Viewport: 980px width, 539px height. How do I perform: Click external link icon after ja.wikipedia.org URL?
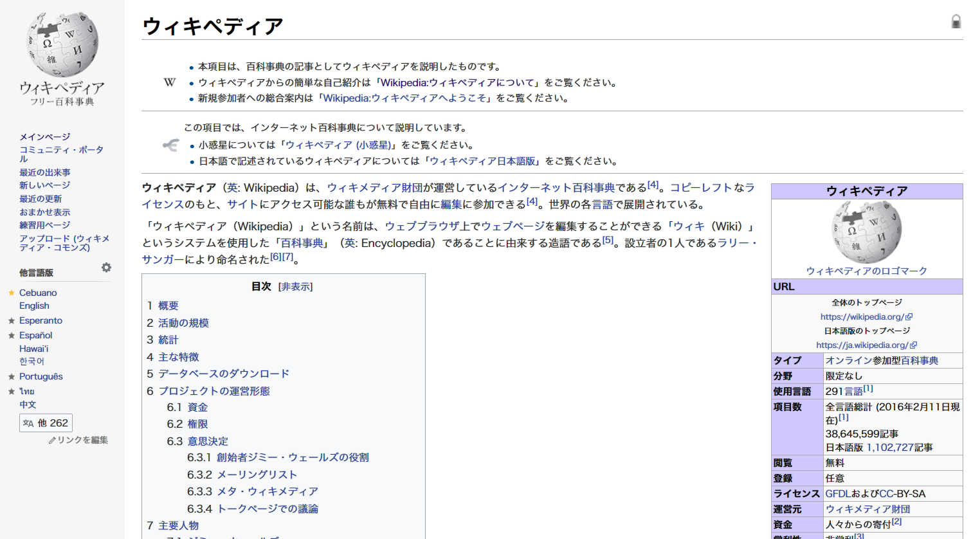tap(914, 345)
